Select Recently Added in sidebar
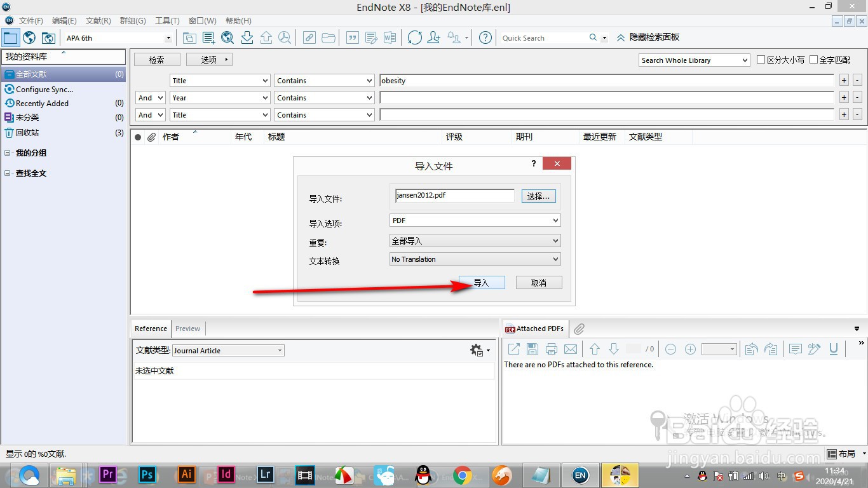868x488 pixels. click(x=64, y=103)
